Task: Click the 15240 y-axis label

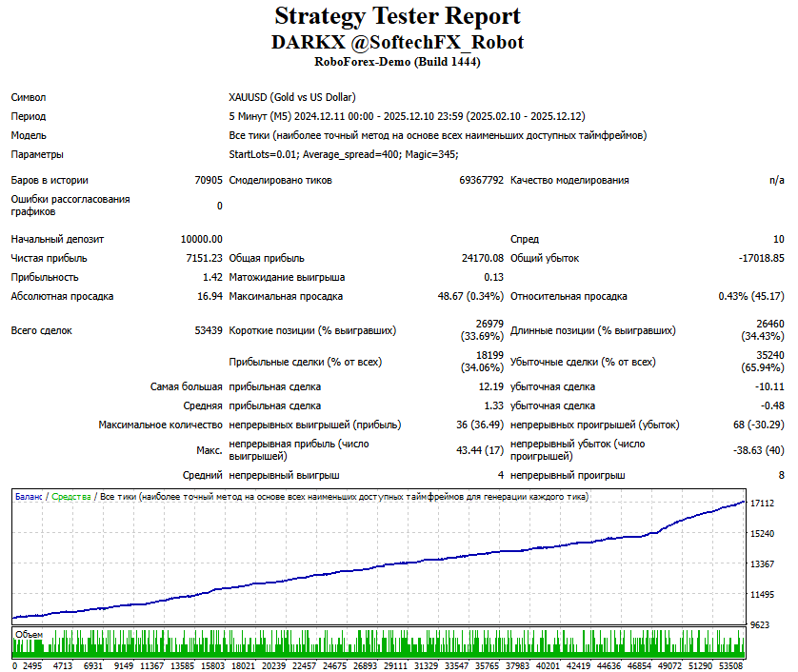Action: 762,534
